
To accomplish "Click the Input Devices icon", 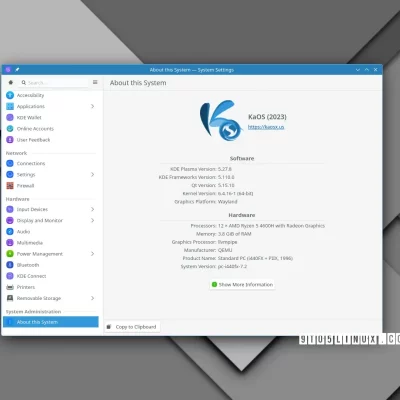I will [10, 209].
